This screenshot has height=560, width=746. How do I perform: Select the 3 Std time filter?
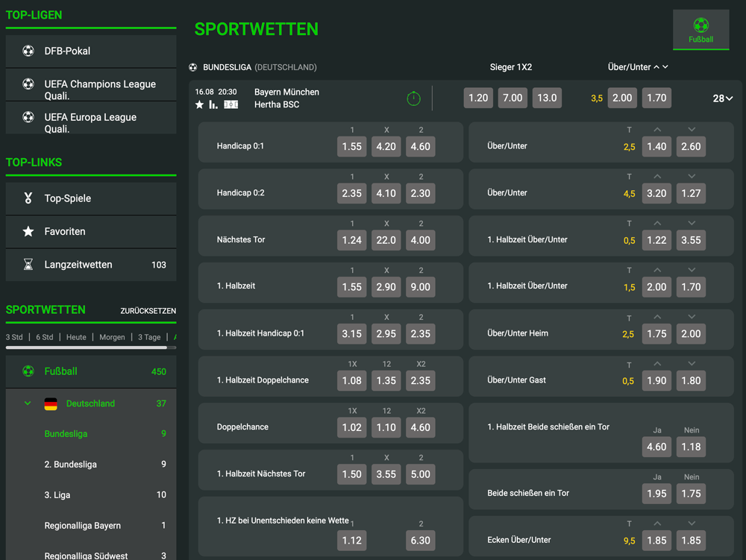[14, 337]
